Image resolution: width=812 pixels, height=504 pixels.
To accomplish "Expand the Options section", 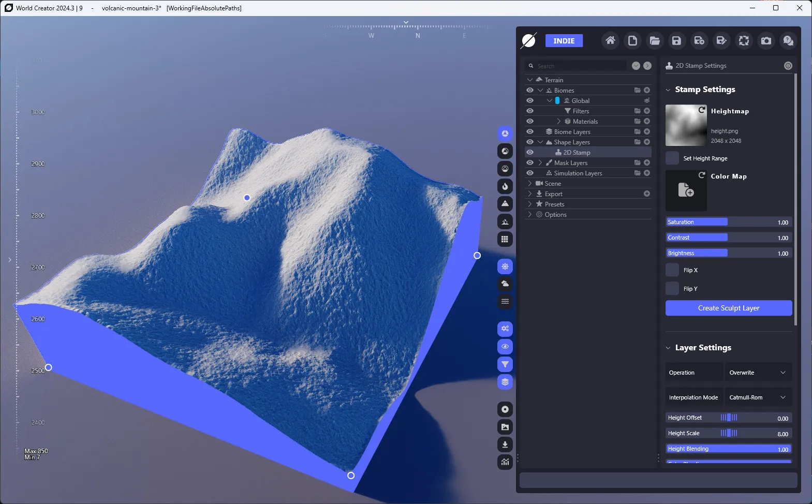I will click(x=530, y=214).
